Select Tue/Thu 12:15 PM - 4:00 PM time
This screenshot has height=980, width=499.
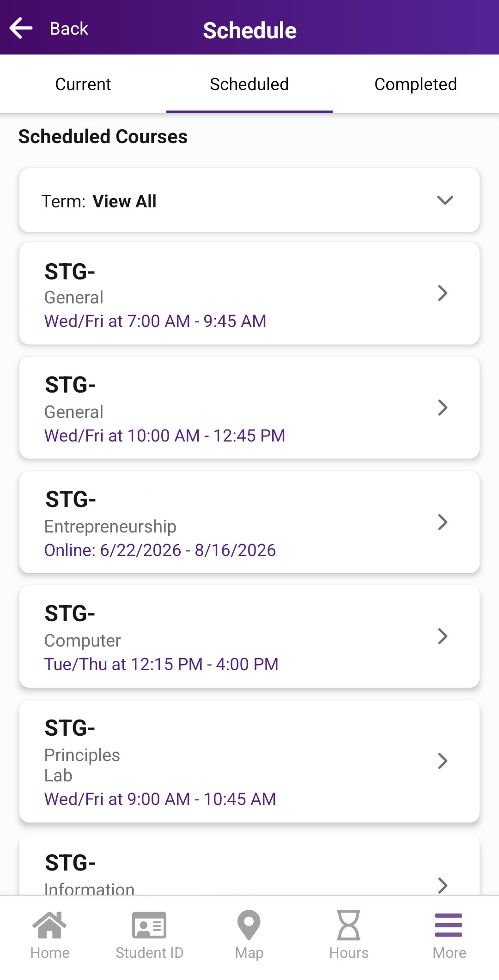pyautogui.click(x=161, y=665)
